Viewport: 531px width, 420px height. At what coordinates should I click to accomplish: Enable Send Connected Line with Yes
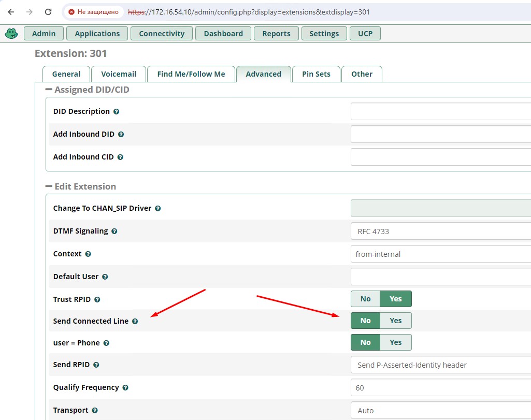[395, 321]
